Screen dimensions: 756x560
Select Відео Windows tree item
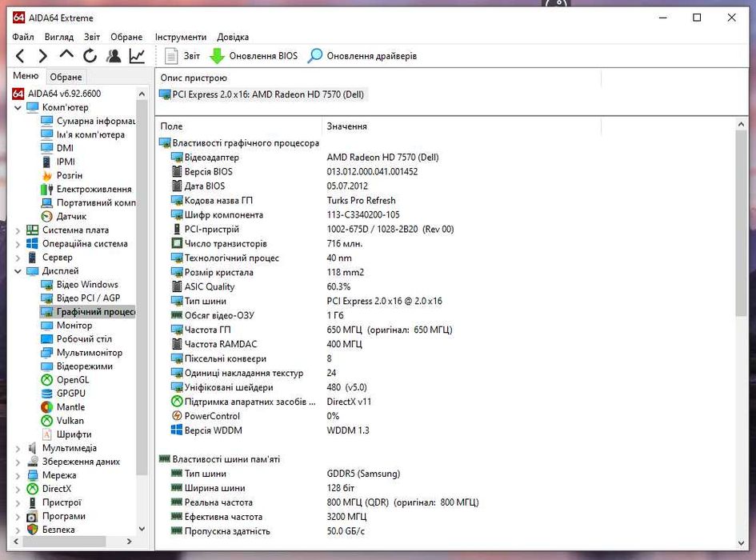click(79, 285)
